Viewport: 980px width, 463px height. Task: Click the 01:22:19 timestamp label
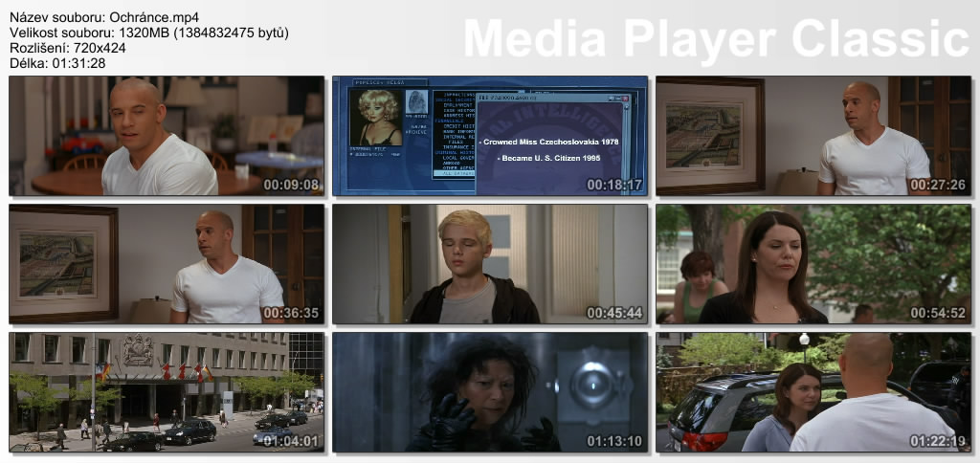click(938, 441)
